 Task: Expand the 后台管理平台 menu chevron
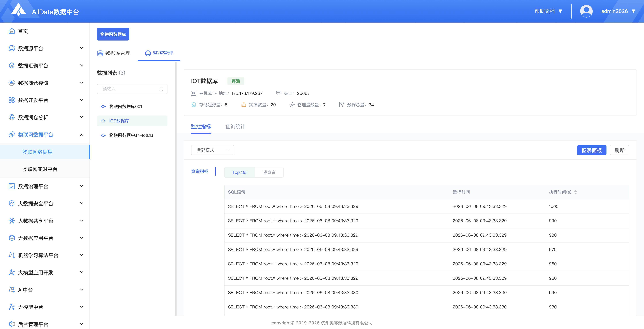82,324
